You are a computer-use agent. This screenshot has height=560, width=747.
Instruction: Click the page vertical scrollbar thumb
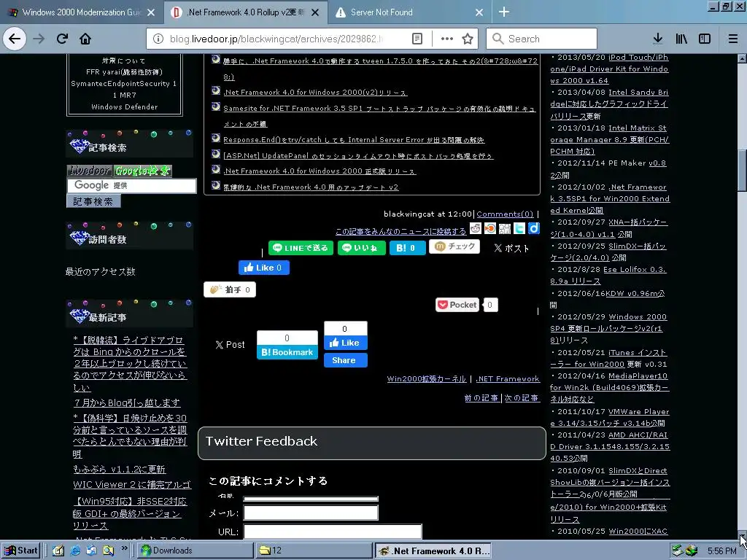point(742,170)
